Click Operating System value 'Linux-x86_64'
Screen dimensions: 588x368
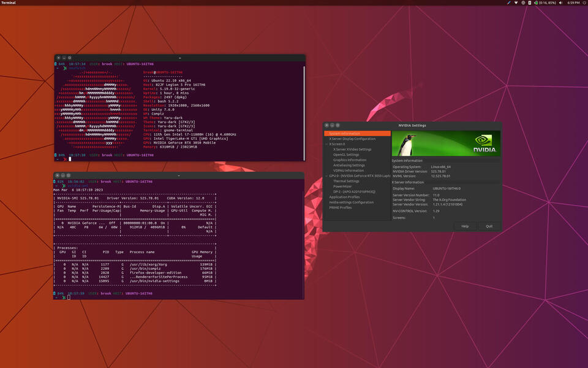tap(441, 167)
